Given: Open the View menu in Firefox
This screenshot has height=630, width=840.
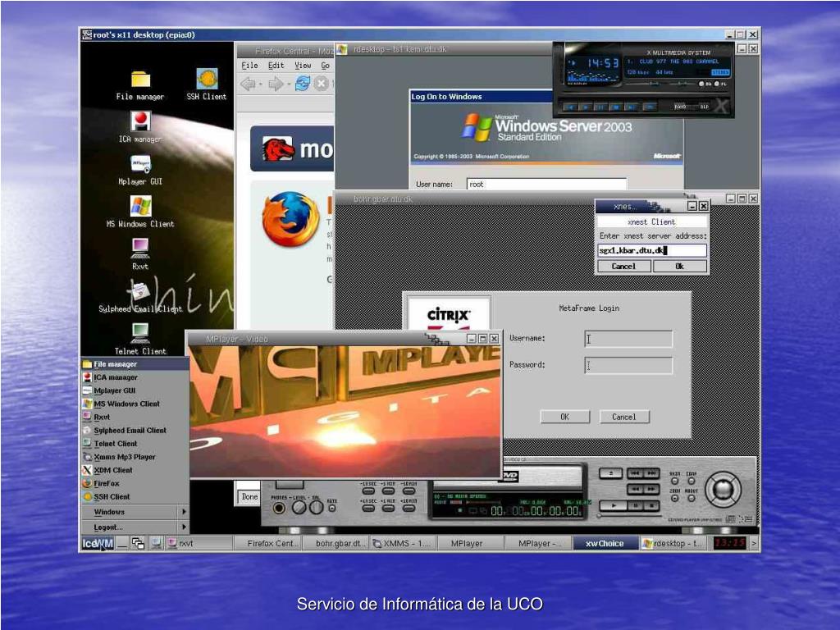Looking at the screenshot, I should tap(303, 66).
